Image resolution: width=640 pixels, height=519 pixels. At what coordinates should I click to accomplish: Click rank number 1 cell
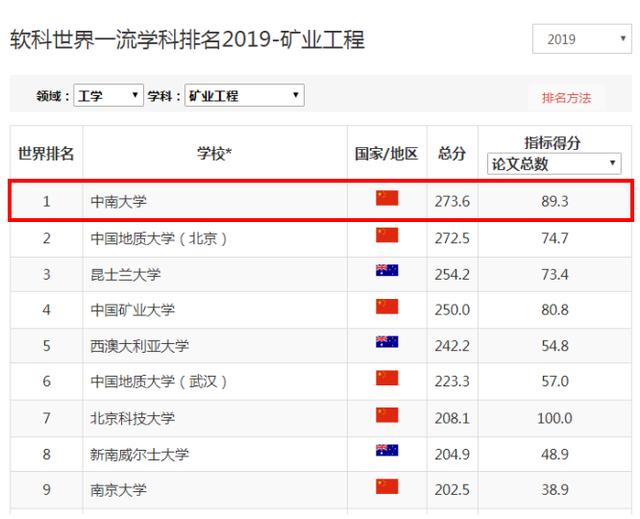pyautogui.click(x=47, y=202)
